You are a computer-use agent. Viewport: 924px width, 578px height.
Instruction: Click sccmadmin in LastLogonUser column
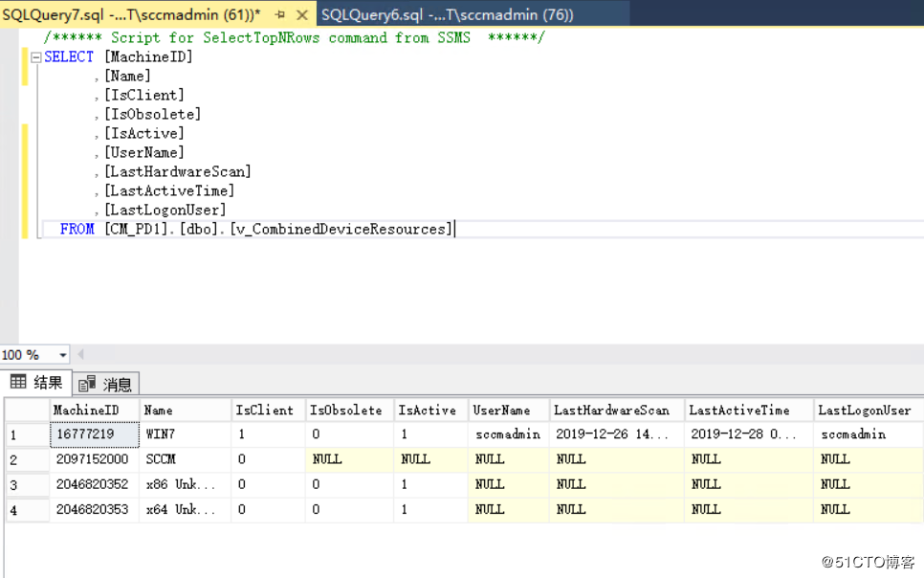[868, 434]
